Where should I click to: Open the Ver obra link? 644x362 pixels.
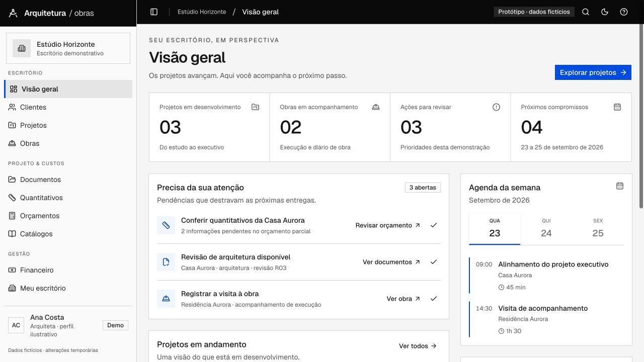(404, 299)
